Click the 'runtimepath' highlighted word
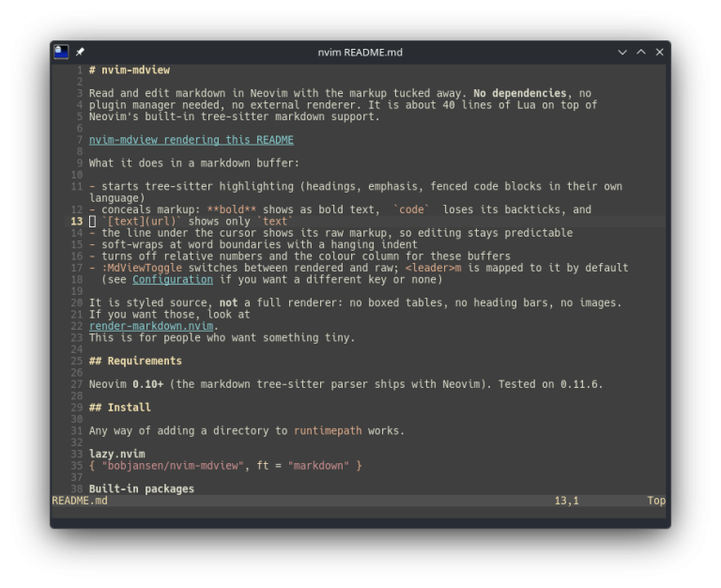This screenshot has width=721, height=588. pyautogui.click(x=328, y=431)
